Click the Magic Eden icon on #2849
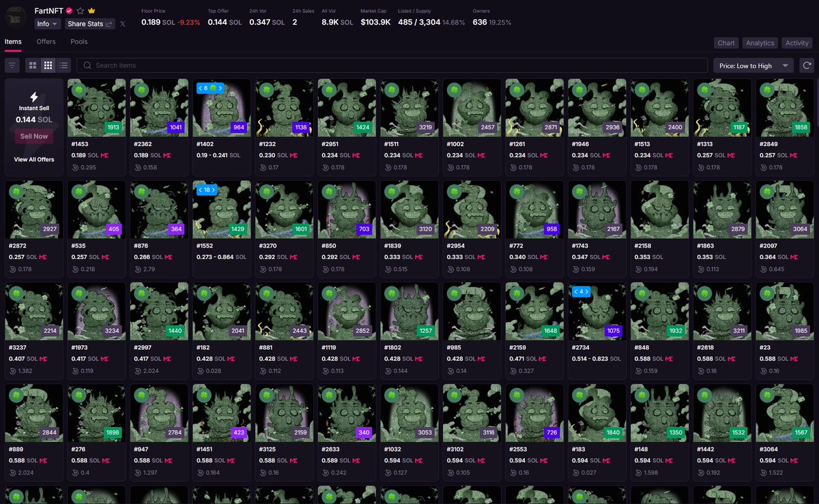This screenshot has height=504, width=819. pos(794,155)
